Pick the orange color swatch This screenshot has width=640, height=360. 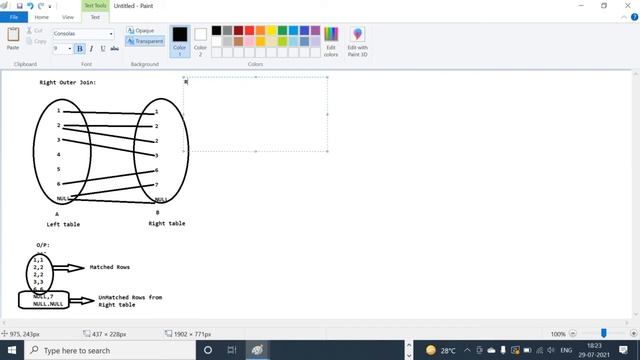pyautogui.click(x=260, y=30)
